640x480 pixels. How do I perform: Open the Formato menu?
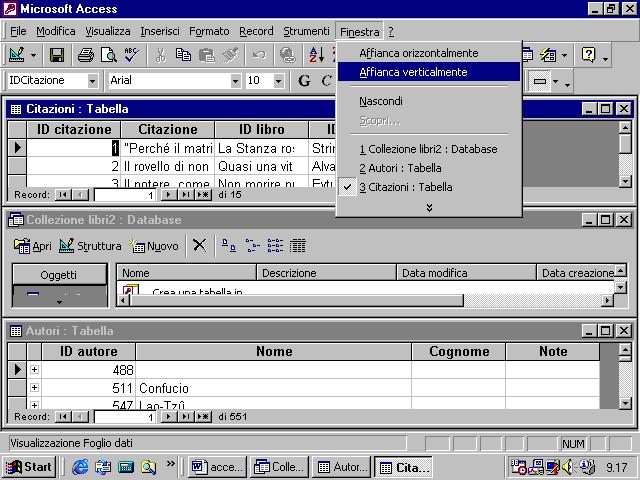[209, 31]
